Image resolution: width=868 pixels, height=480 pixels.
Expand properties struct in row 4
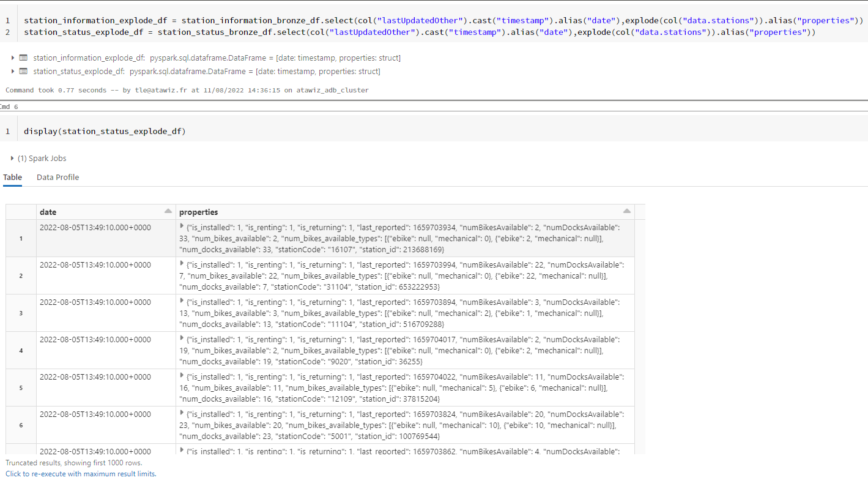tap(182, 339)
